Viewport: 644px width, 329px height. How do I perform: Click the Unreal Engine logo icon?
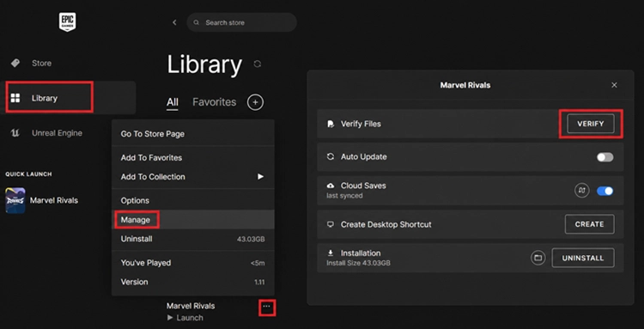(15, 133)
